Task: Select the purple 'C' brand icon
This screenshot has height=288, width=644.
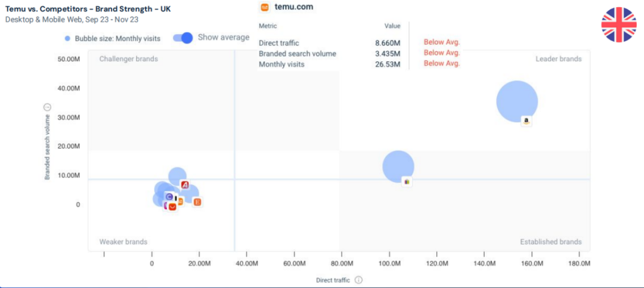Action: 169,197
